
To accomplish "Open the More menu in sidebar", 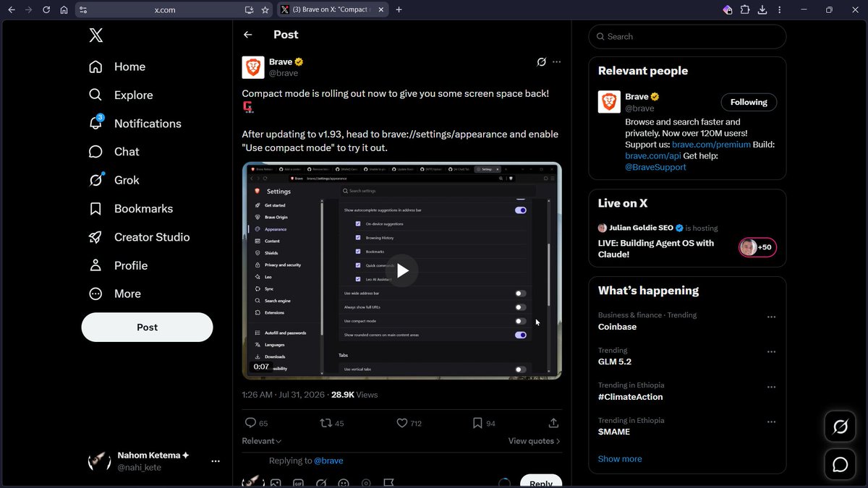I will coord(114,294).
